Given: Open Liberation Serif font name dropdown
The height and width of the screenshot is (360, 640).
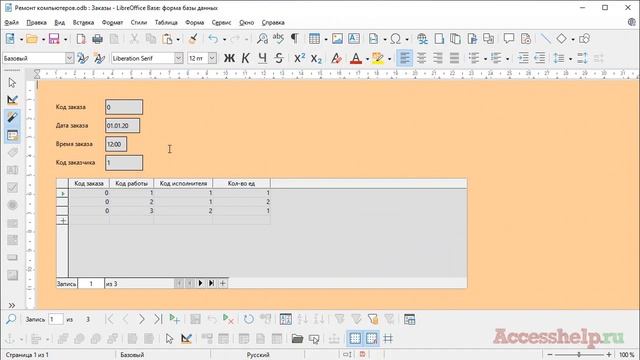Looking at the screenshot, I should coord(179,58).
